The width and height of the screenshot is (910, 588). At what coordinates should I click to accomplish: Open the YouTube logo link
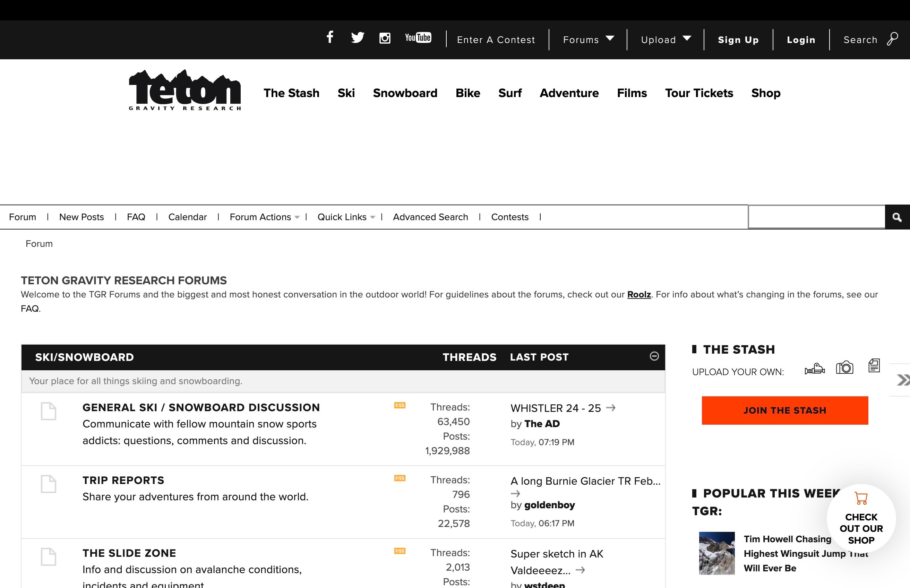point(418,37)
